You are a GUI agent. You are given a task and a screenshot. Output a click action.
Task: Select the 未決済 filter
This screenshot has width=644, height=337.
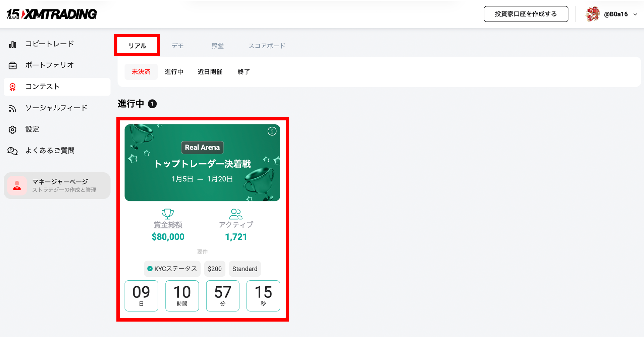pos(141,72)
